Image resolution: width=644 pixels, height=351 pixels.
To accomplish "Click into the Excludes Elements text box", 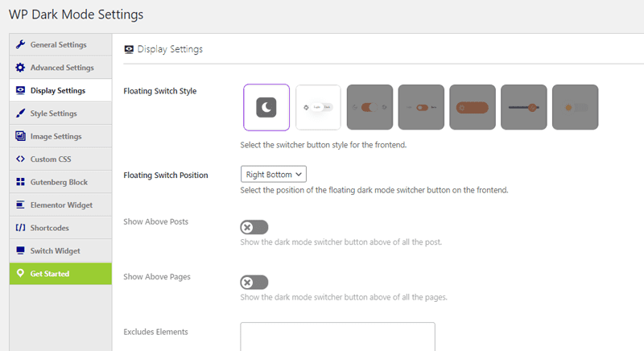I will 337,337.
